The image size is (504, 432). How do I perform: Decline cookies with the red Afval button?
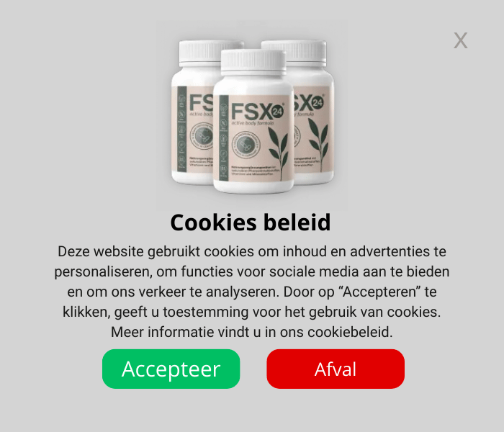(x=336, y=369)
